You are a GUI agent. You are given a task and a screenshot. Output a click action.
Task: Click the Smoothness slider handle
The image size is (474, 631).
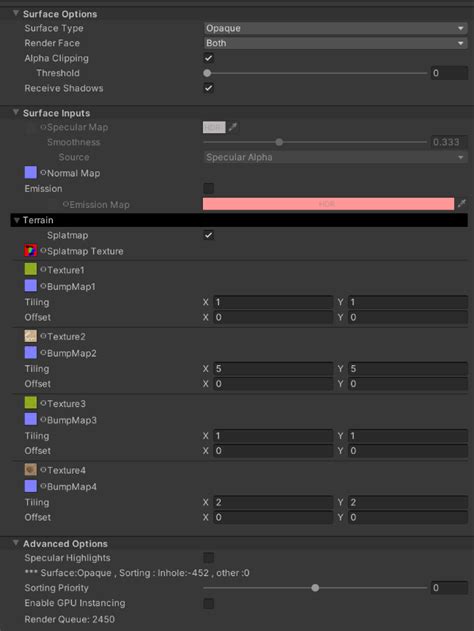(x=279, y=142)
